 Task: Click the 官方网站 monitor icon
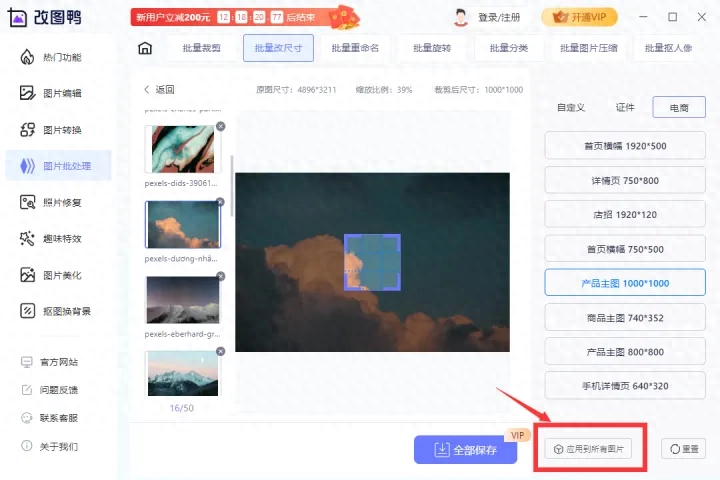tap(27, 362)
